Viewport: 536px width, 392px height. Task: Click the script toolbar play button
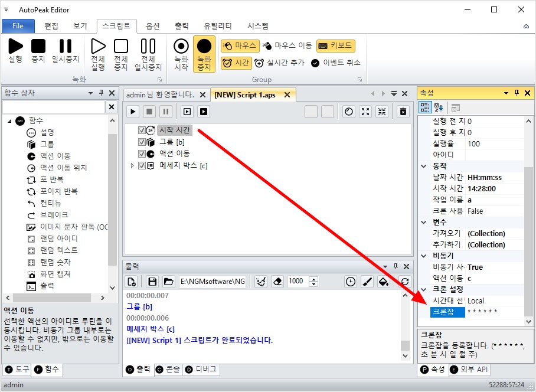pos(133,112)
